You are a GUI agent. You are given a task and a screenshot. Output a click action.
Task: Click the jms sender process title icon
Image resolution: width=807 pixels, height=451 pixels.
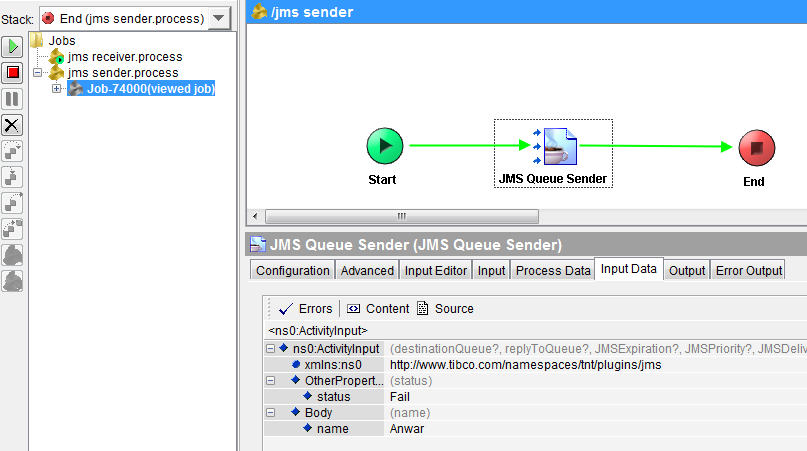click(259, 11)
